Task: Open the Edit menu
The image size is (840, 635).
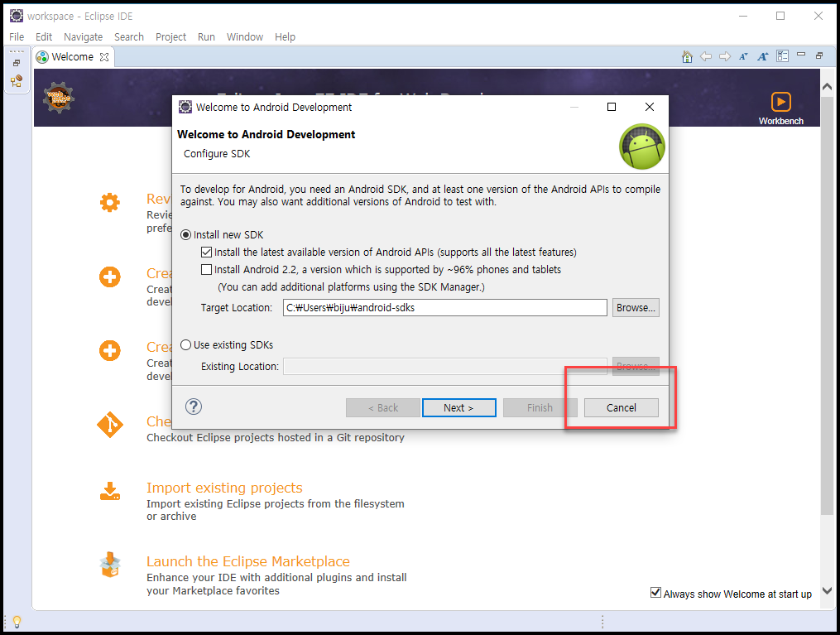Action: coord(44,37)
